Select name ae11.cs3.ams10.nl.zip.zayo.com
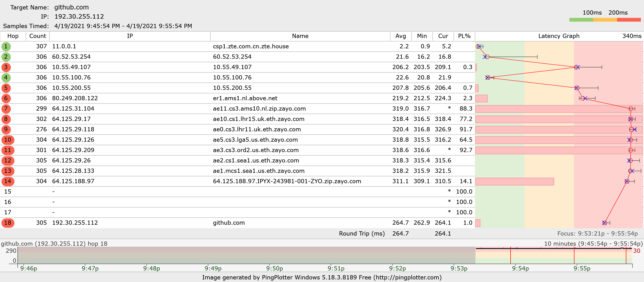 click(x=259, y=109)
